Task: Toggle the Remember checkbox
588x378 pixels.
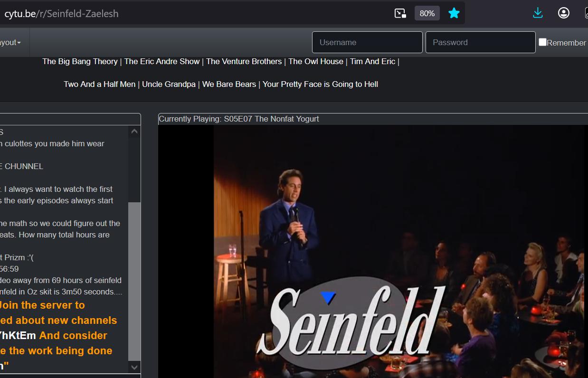Action: tap(542, 42)
